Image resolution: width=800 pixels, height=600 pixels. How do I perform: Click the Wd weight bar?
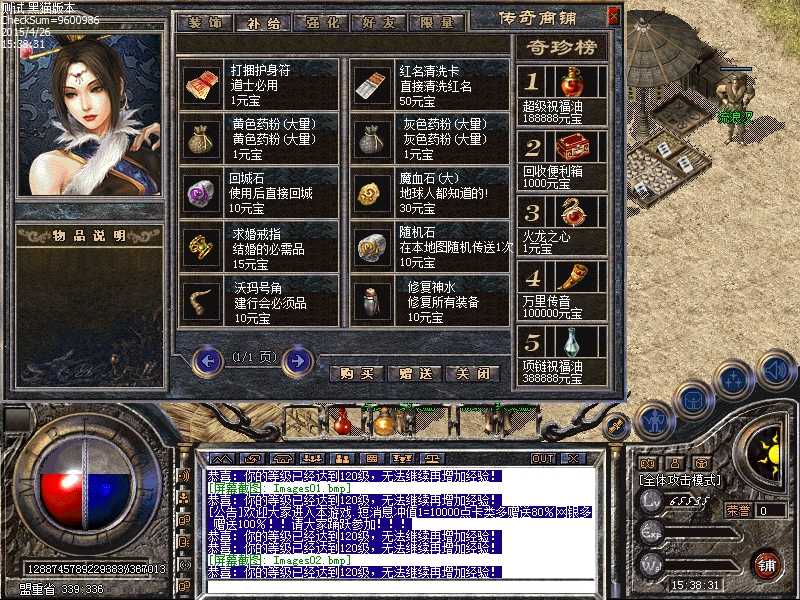[704, 566]
